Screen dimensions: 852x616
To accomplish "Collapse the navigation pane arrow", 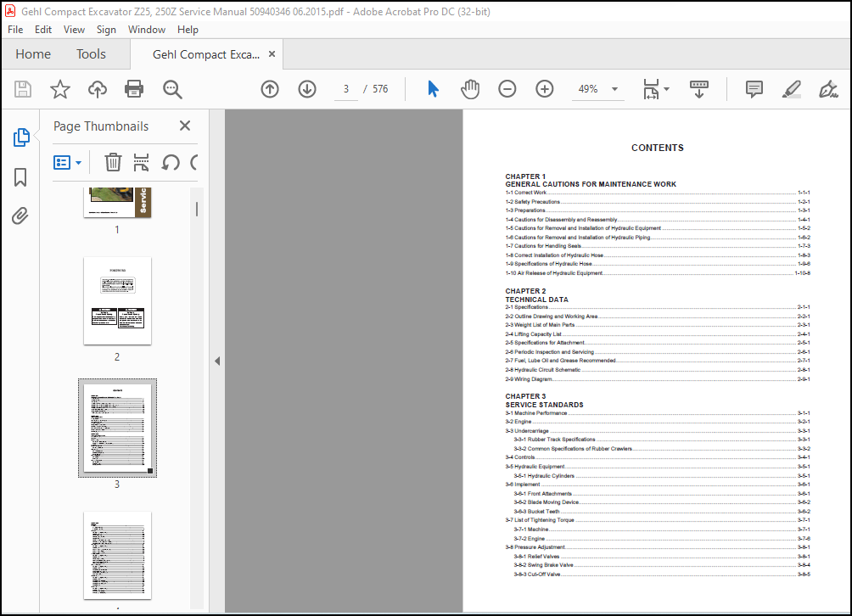I will (x=217, y=361).
